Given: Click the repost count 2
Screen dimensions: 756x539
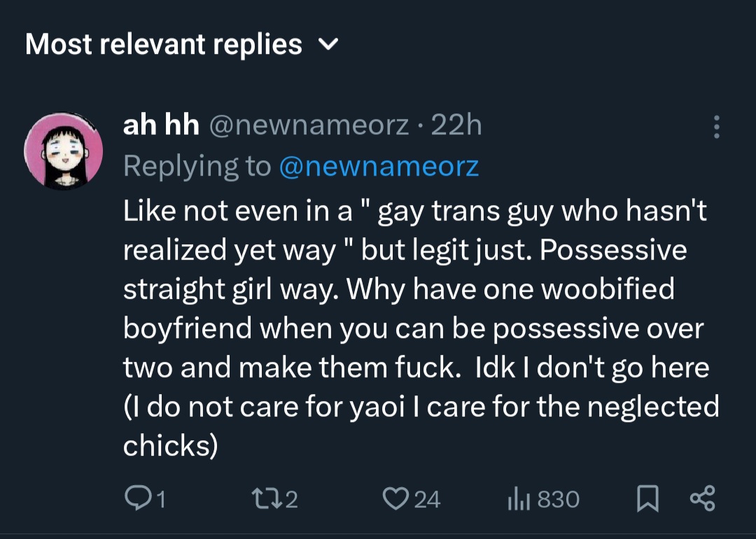Looking at the screenshot, I should click(x=291, y=499).
